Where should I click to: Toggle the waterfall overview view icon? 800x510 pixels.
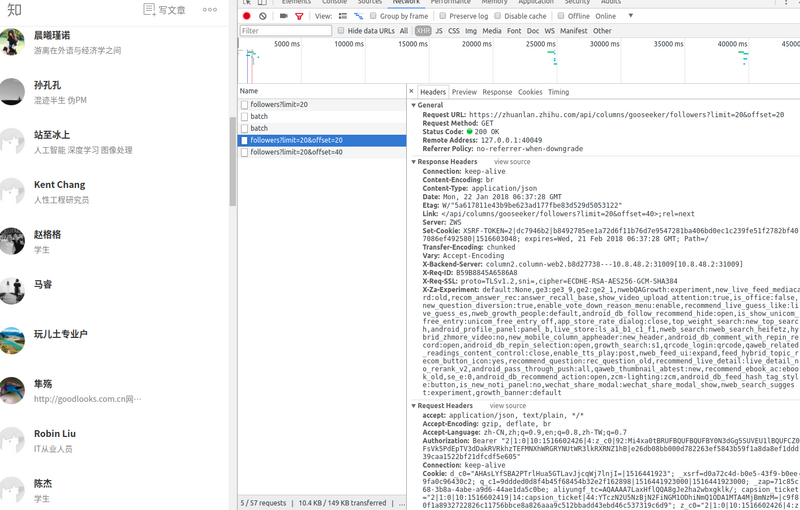(x=359, y=16)
